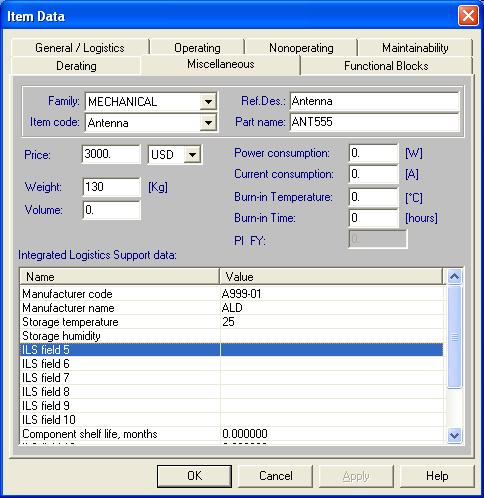Open the Operating tab

click(x=197, y=48)
